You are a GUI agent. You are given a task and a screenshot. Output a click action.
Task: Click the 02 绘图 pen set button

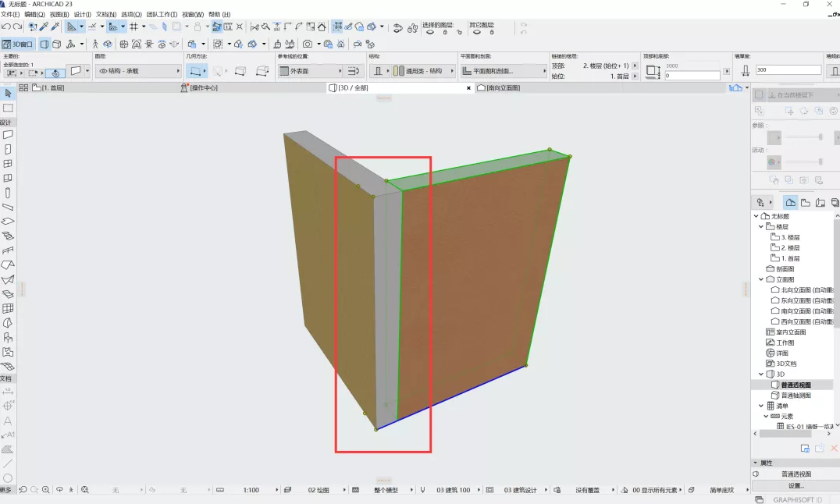pos(319,490)
